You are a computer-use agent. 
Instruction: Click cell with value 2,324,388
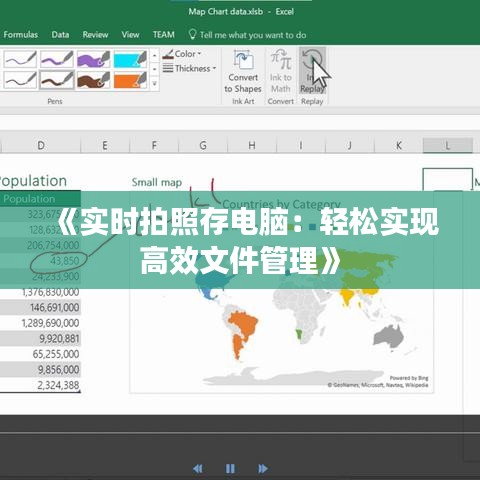coord(40,385)
